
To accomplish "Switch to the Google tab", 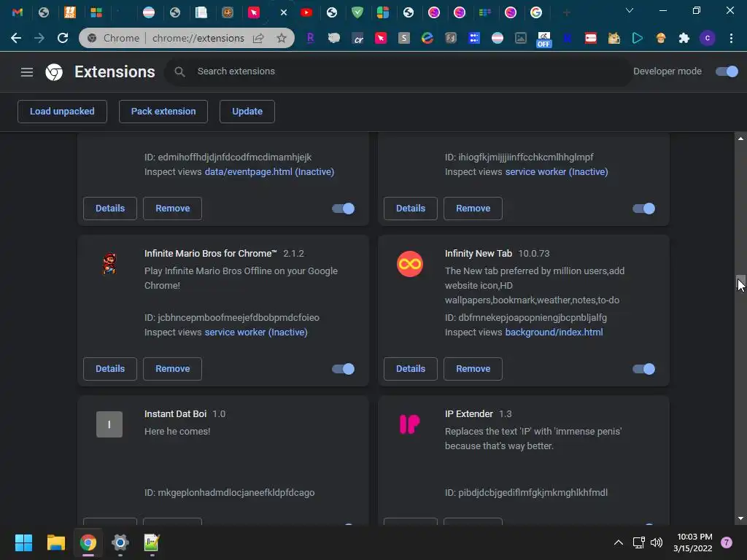I will (x=536, y=12).
